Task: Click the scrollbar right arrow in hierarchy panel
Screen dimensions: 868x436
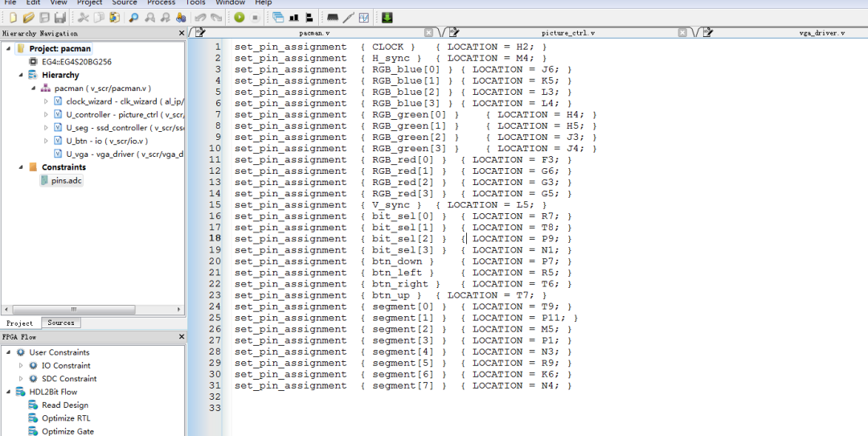Action: pyautogui.click(x=178, y=310)
